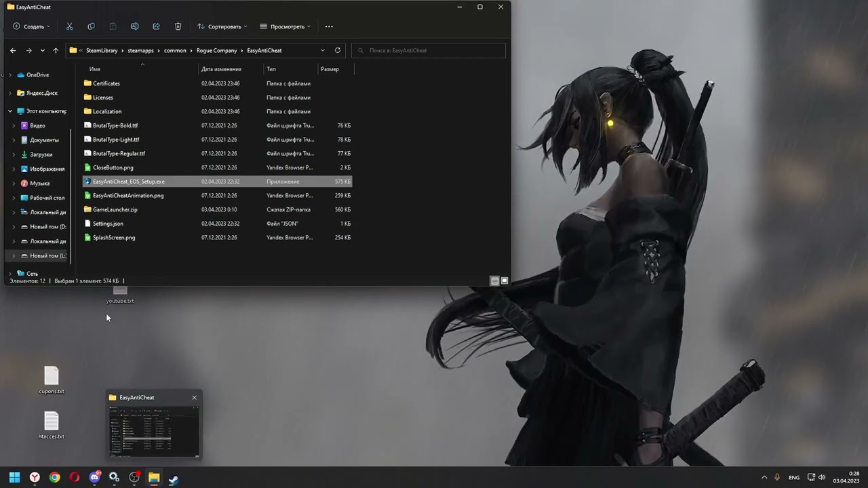Refresh the current folder view
The image size is (868, 488).
[337, 50]
